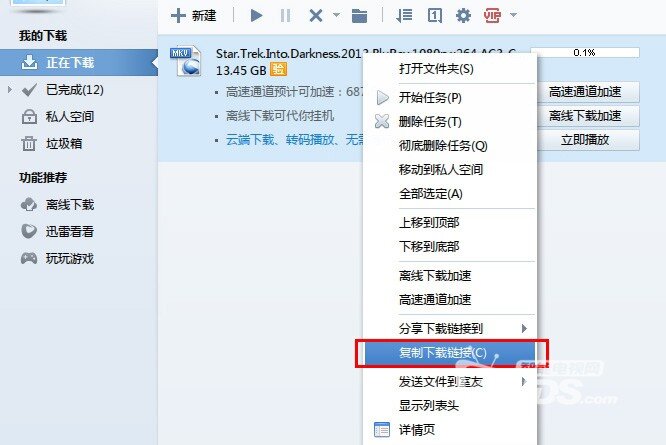
Task: Click the sort order toolbar icon
Action: pyautogui.click(x=404, y=16)
